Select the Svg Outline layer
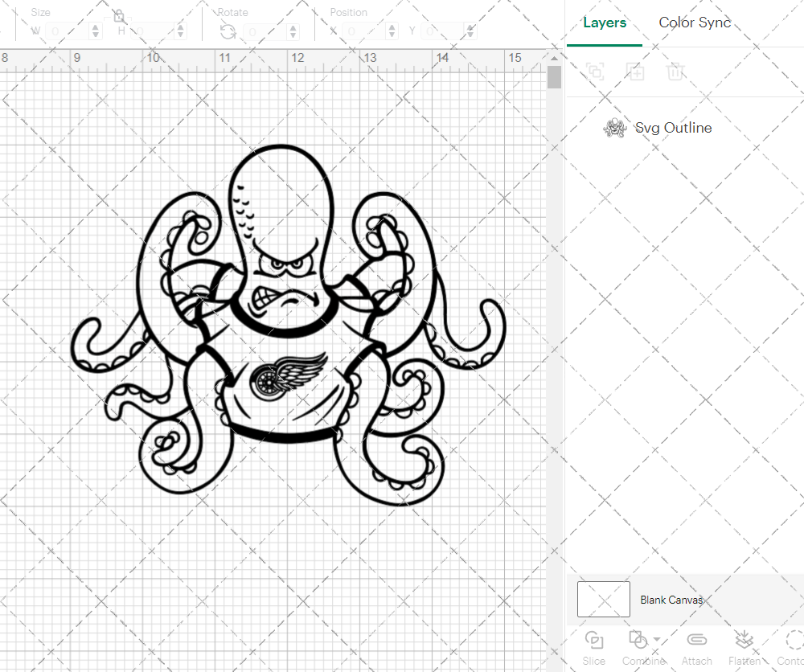This screenshot has width=804, height=672. tap(674, 128)
